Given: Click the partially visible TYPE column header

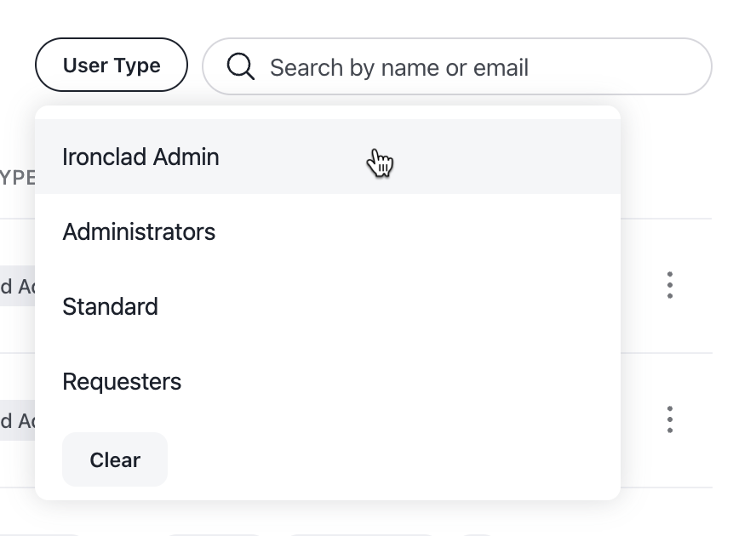Looking at the screenshot, I should [x=17, y=178].
